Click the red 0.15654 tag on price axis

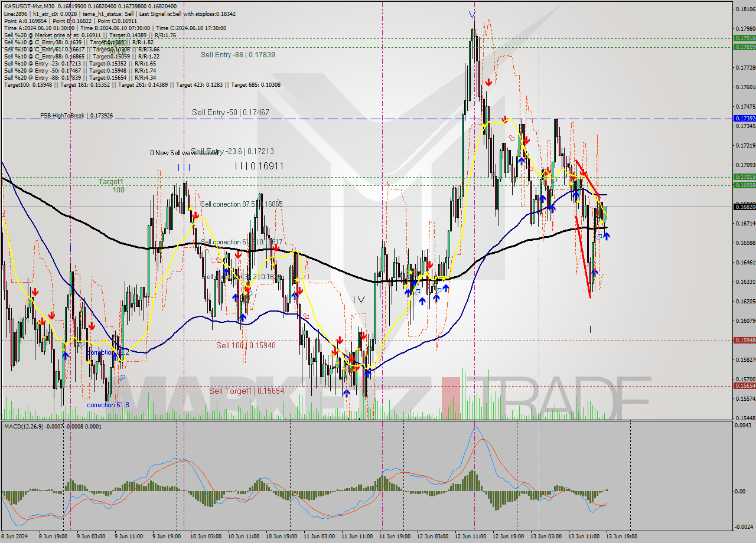744,385
